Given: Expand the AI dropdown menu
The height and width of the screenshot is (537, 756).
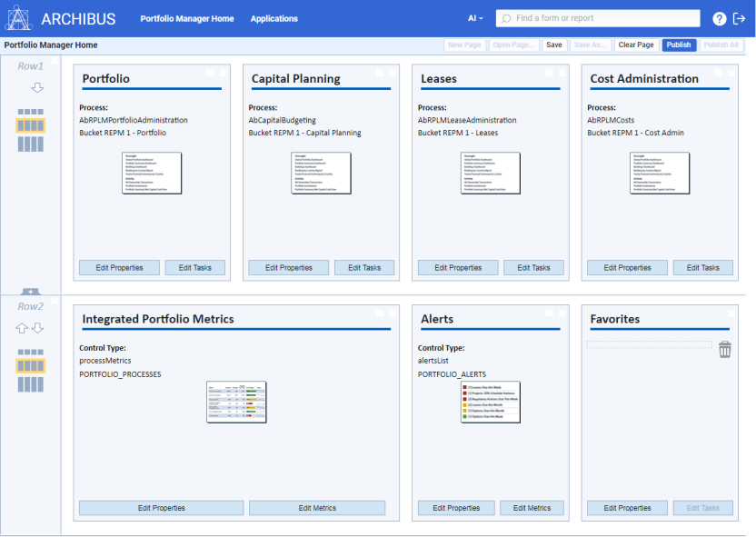Looking at the screenshot, I should click(475, 18).
